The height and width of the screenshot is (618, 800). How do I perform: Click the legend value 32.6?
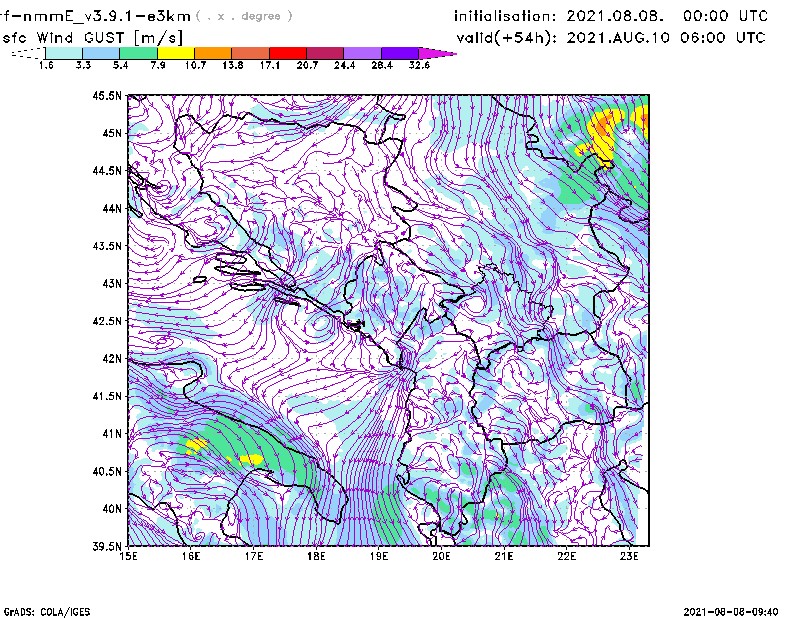pyautogui.click(x=419, y=65)
